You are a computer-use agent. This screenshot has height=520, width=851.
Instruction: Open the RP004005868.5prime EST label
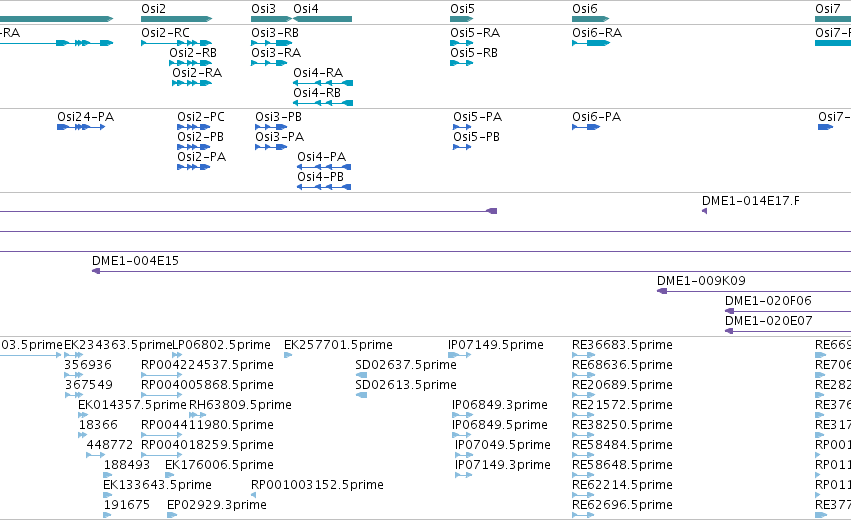tap(207, 385)
